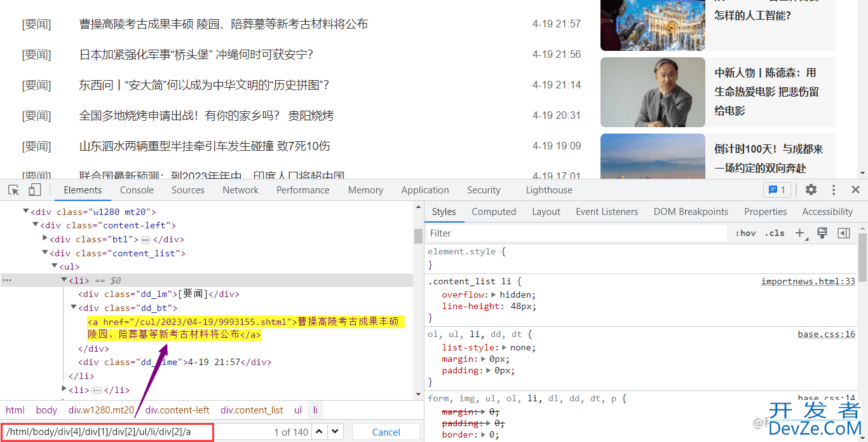Open the issues counter badge showing 1
Image resolution: width=868 pixels, height=442 pixels.
(777, 190)
